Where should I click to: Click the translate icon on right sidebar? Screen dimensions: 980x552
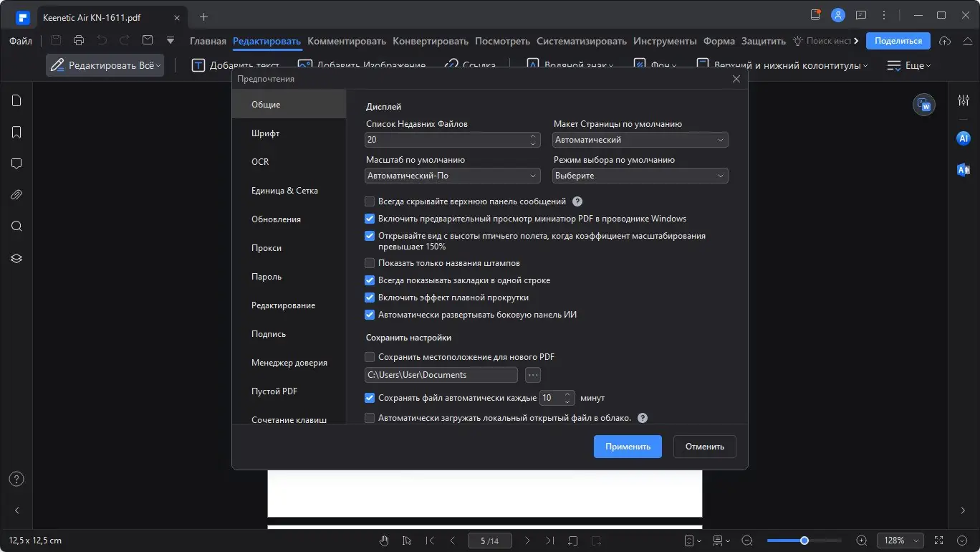click(x=964, y=170)
